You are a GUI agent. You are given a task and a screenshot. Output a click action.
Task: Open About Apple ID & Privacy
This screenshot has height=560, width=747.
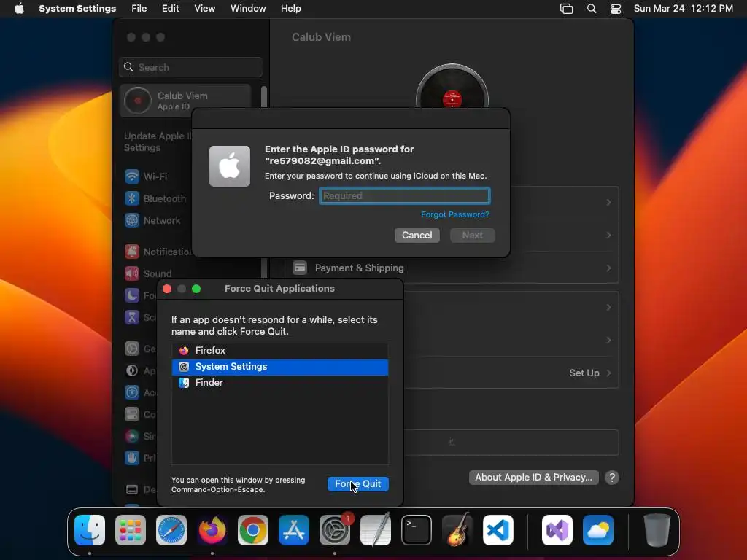coord(533,477)
